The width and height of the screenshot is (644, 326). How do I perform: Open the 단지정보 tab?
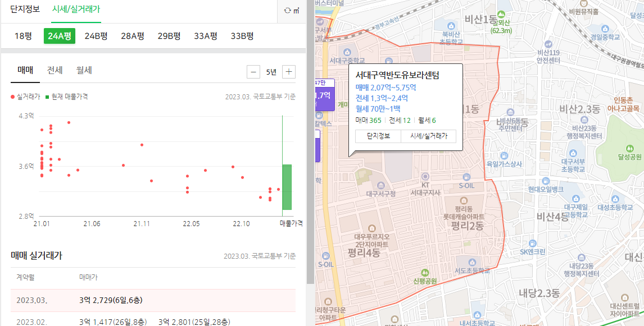(25, 9)
